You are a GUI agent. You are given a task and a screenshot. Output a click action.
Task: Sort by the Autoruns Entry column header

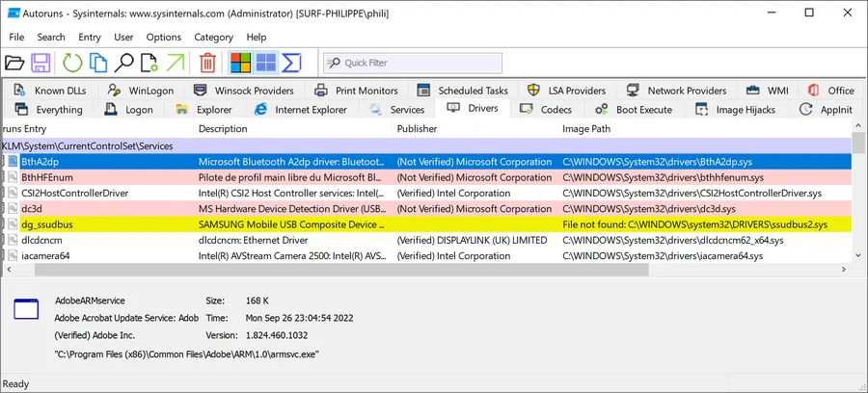click(97, 129)
